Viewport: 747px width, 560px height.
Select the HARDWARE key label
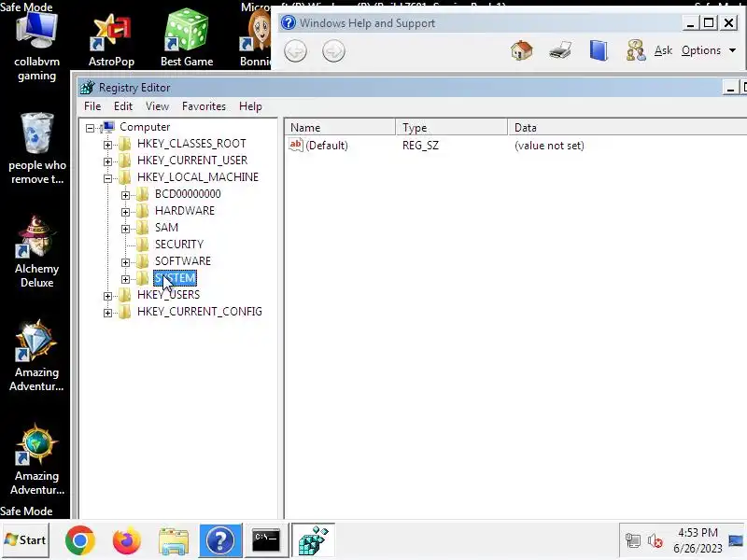pos(185,211)
